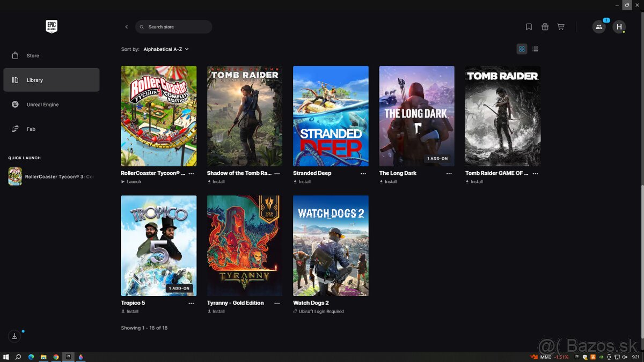Open the friends list icon
The height and width of the screenshot is (362, 644).
coord(599,27)
